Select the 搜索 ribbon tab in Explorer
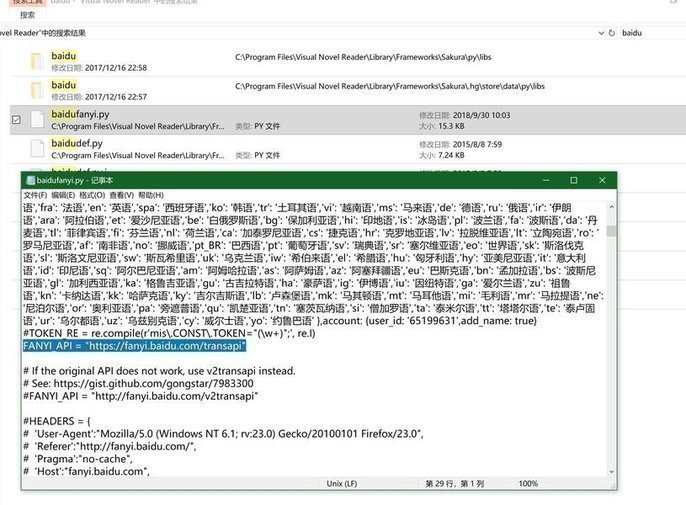The height and width of the screenshot is (505, 686). coord(27,15)
